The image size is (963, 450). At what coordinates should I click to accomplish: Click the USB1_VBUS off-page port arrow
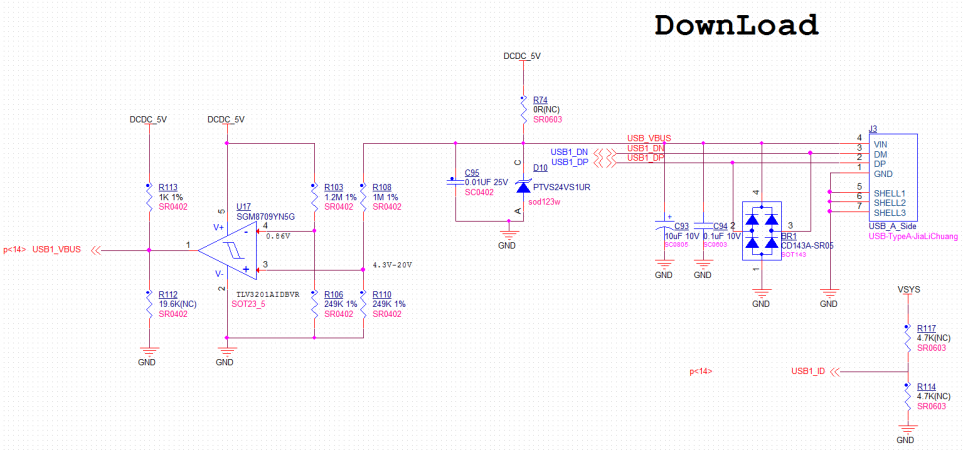(96, 250)
